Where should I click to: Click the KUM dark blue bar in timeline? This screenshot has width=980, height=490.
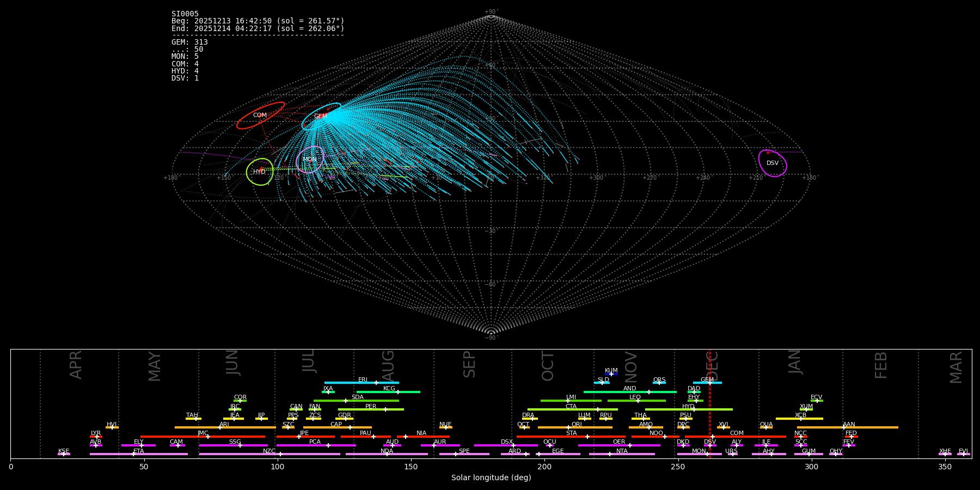[x=611, y=374]
